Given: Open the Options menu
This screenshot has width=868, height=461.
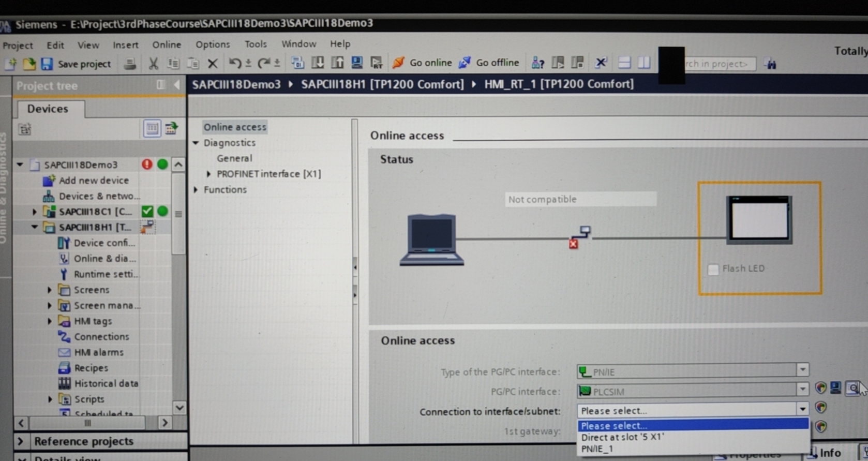Looking at the screenshot, I should pyautogui.click(x=213, y=44).
